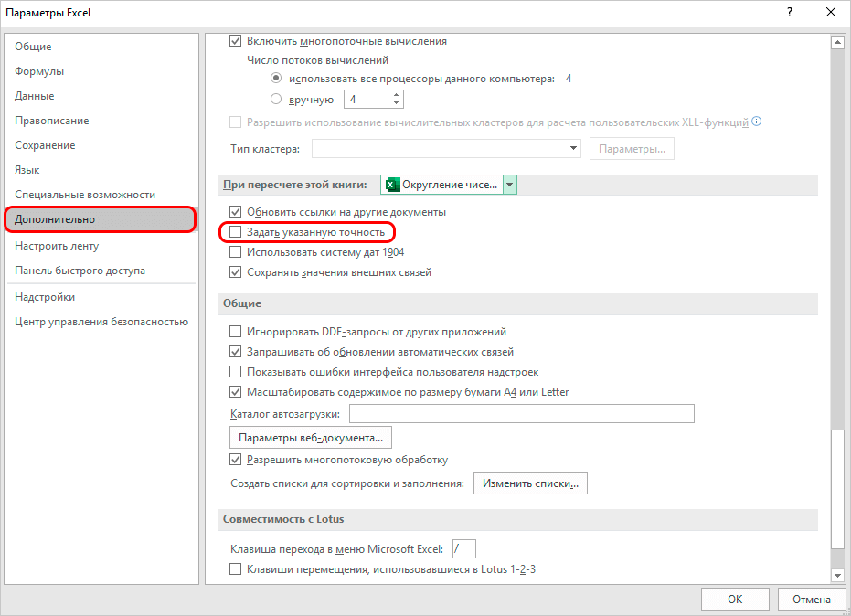
Task: Click the OK button
Action: tap(735, 600)
